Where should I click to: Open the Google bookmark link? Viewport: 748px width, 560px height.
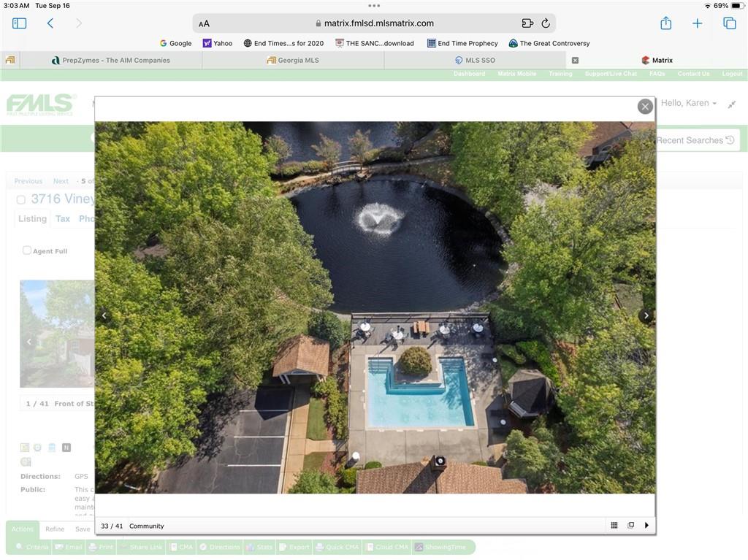point(175,43)
